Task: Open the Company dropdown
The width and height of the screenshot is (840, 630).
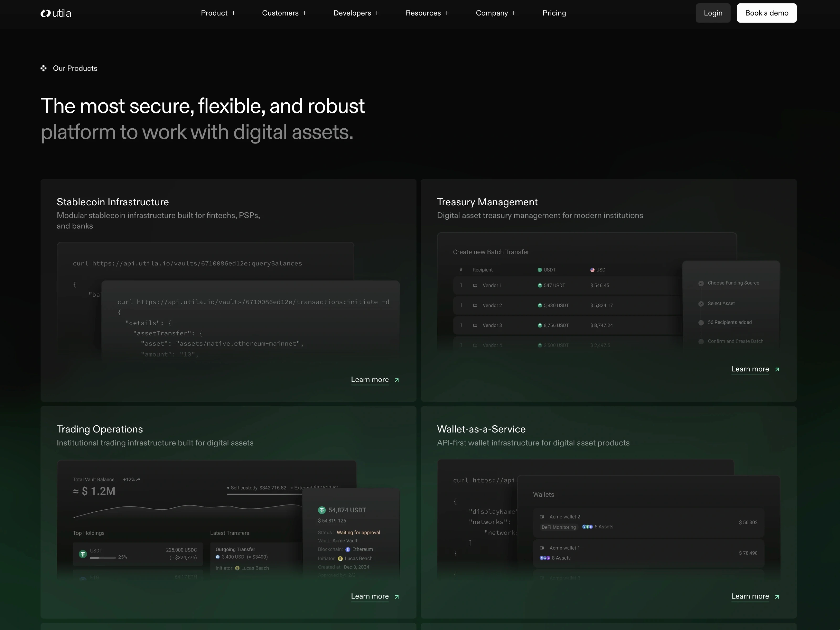Action: [496, 13]
